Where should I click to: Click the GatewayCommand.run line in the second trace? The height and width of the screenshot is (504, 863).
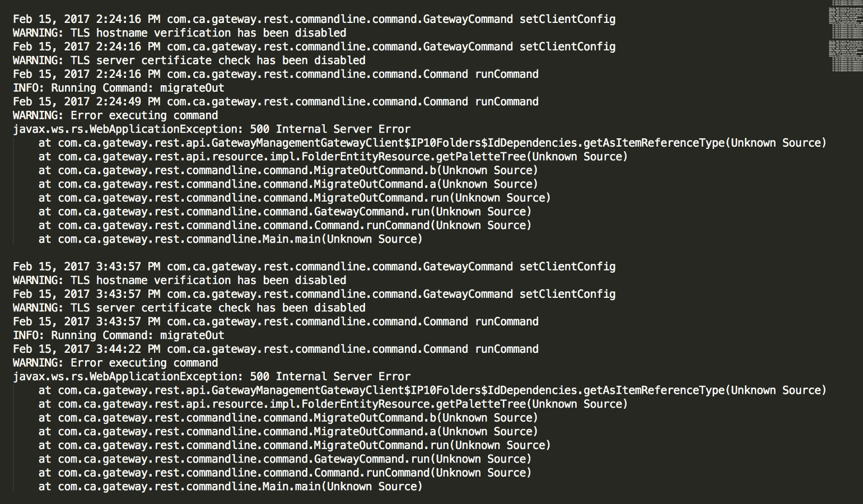(285, 459)
